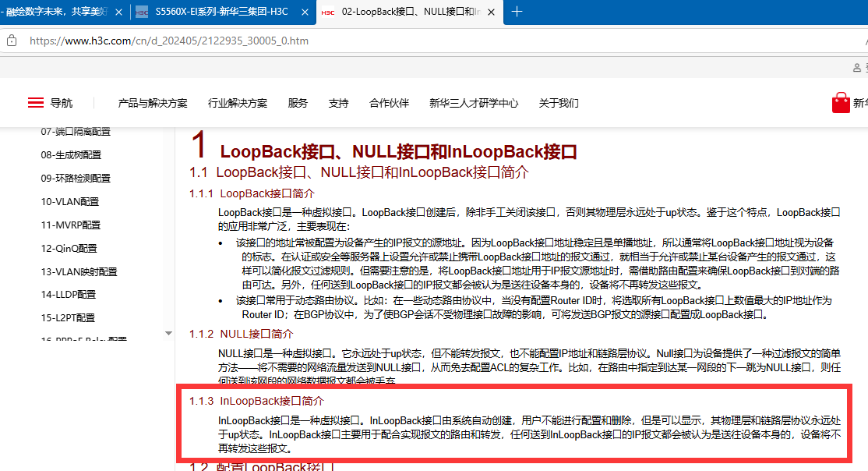Screen dimensions: 868x471
Task: Open the 关于我们 menu
Action: click(559, 103)
